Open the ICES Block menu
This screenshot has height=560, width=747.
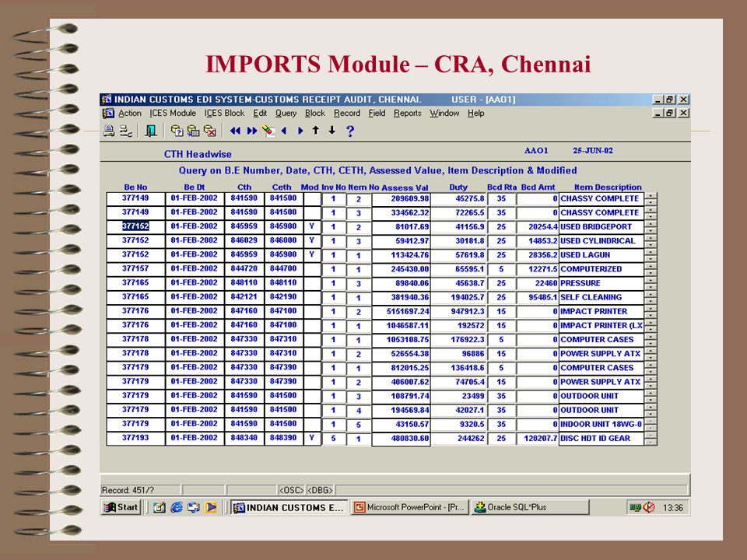(x=224, y=114)
